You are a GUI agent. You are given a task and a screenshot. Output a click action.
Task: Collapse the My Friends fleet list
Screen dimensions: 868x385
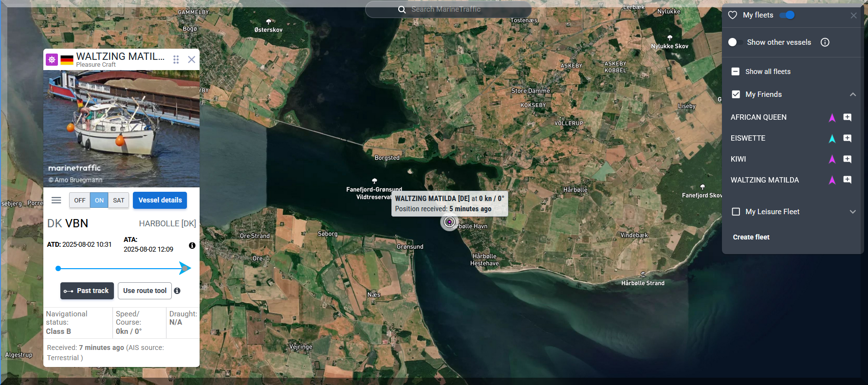pyautogui.click(x=852, y=94)
